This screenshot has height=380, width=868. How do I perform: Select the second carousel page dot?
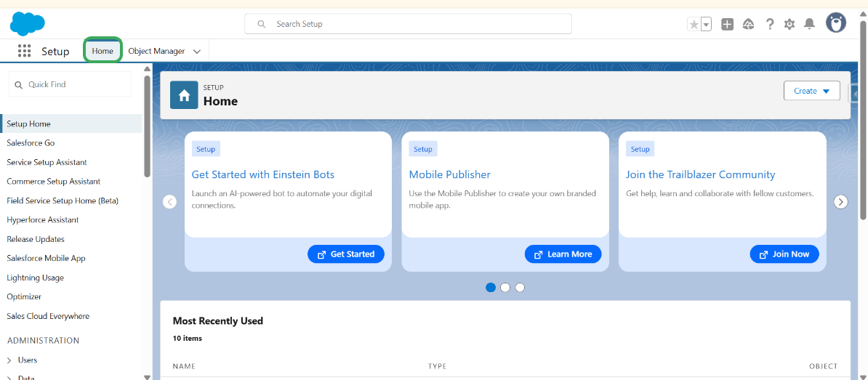coord(505,287)
